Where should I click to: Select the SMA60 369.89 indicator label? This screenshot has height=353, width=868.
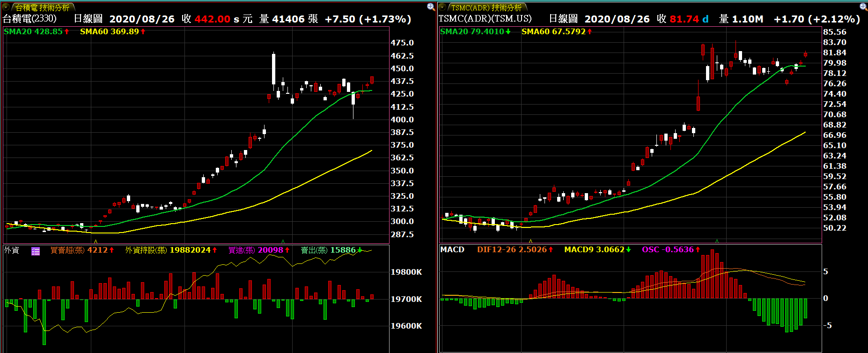coord(113,31)
